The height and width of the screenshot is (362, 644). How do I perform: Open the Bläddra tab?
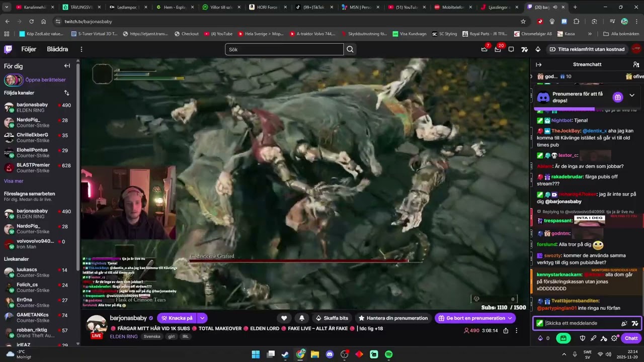click(57, 49)
